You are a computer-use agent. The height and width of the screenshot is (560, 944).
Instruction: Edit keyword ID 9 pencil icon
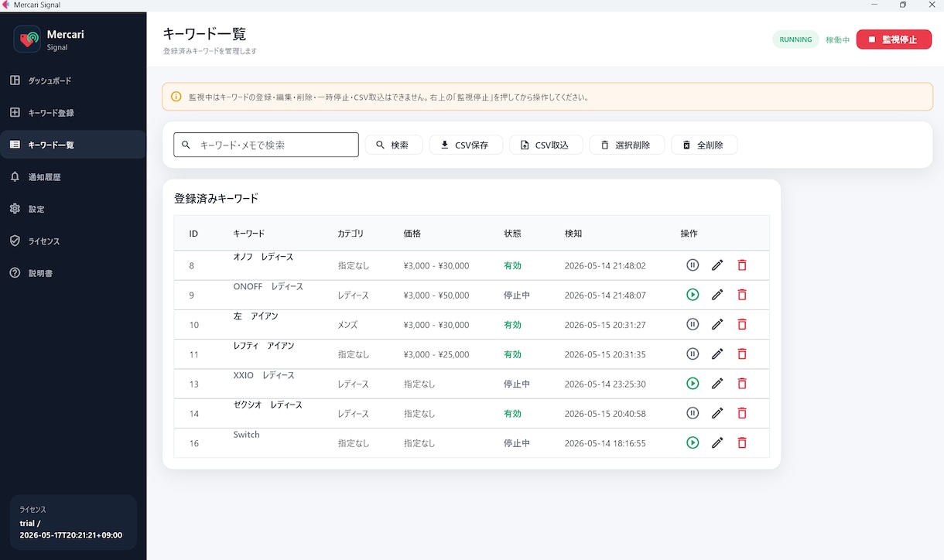pos(717,295)
